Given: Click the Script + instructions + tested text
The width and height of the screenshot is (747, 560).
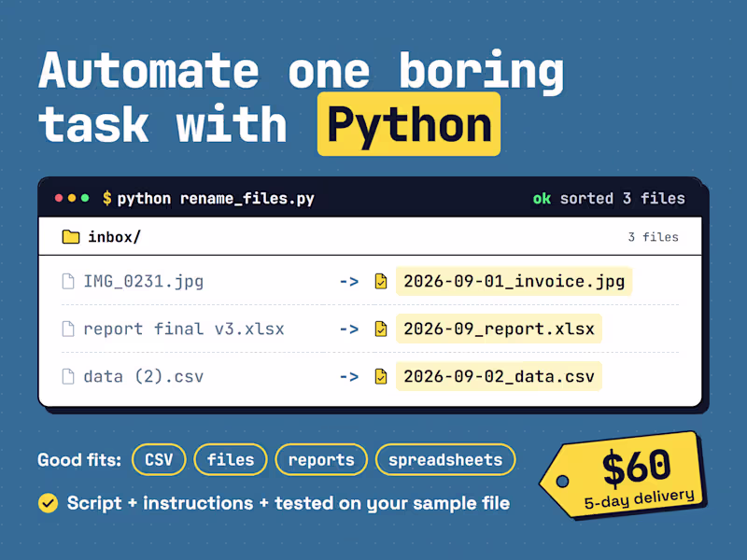Looking at the screenshot, I should tap(289, 503).
